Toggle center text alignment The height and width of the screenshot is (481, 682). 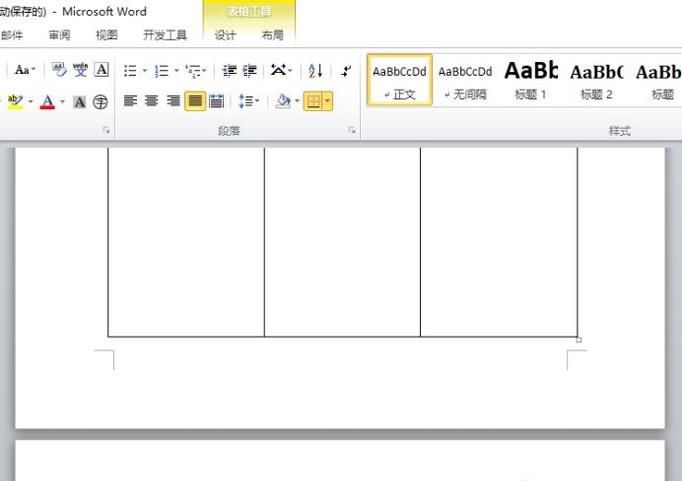point(152,101)
